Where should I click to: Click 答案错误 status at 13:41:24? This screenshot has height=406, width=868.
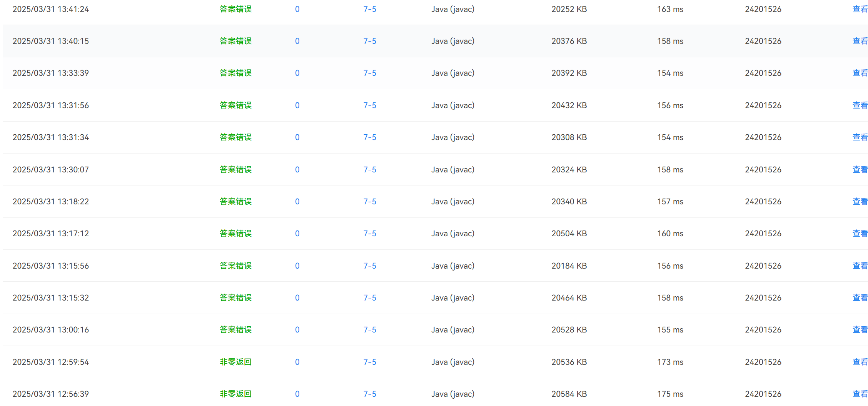pos(235,9)
